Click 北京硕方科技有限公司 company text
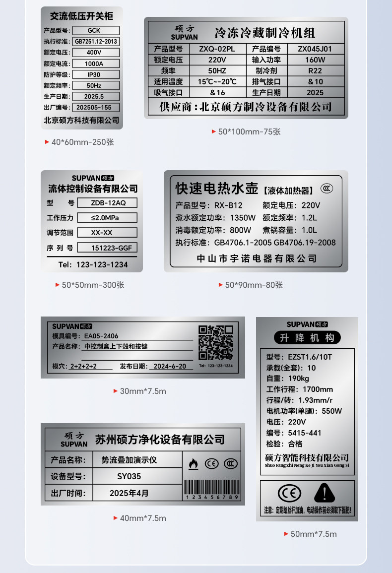The image size is (392, 573). point(81,120)
